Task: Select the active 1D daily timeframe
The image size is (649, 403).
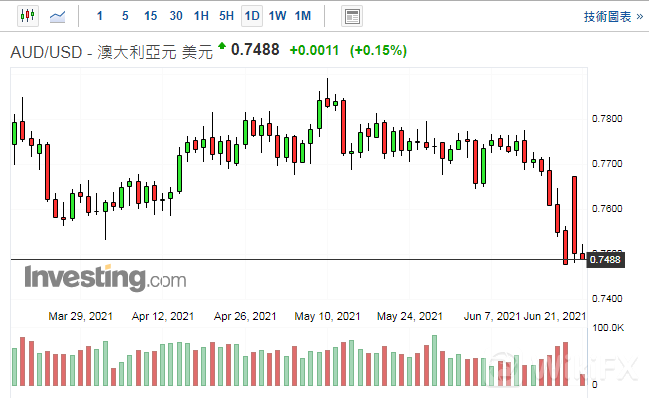Action: click(x=252, y=16)
